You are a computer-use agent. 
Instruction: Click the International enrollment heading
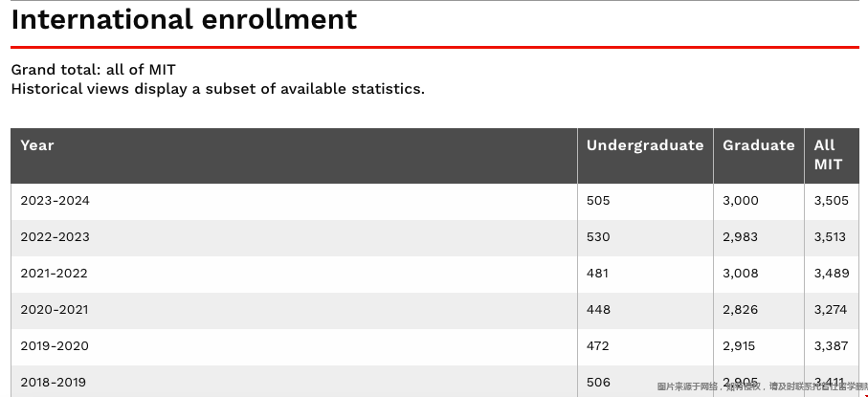coord(184,19)
